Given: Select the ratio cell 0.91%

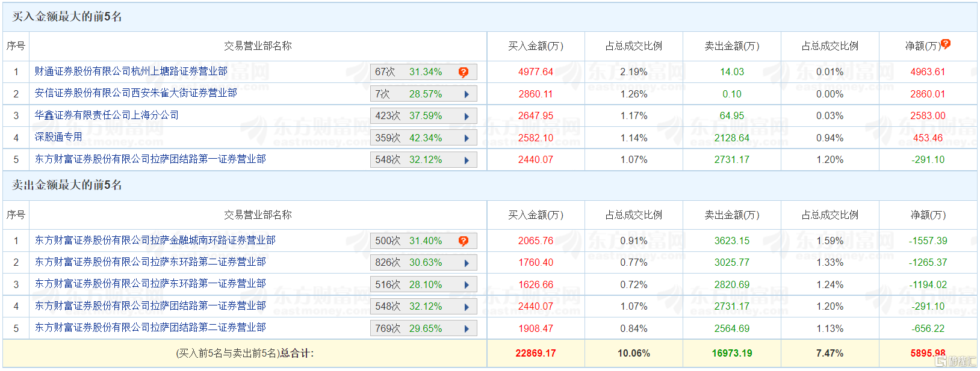Looking at the screenshot, I should point(634,241).
